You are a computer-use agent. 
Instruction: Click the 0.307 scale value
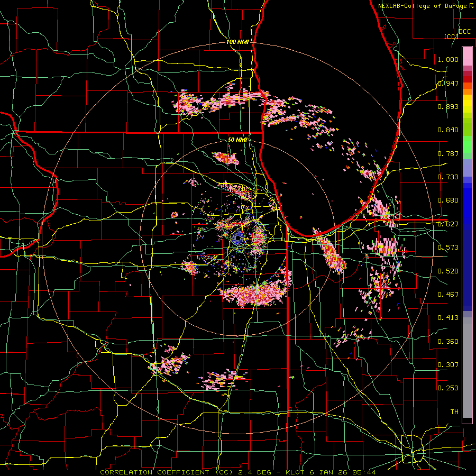pos(448,365)
